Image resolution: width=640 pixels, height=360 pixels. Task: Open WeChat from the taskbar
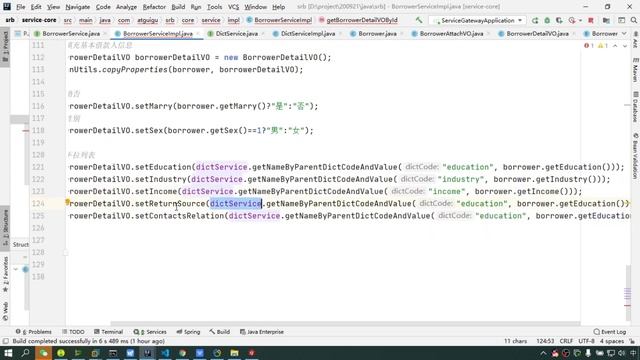click(x=43, y=353)
